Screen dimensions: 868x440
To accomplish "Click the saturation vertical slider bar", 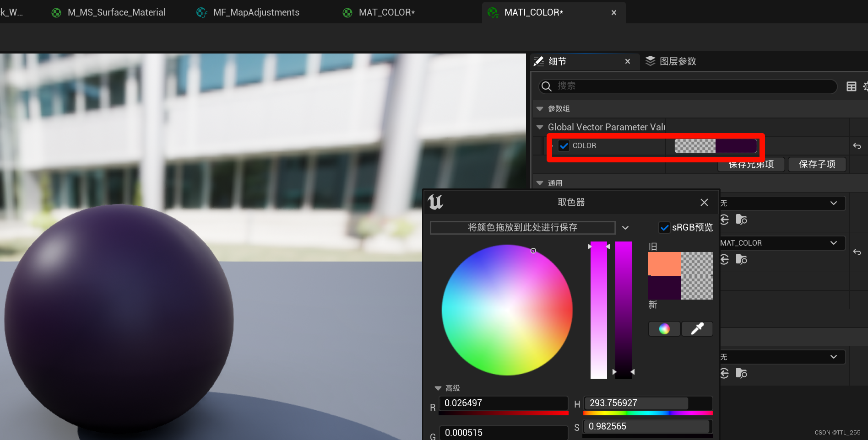I will (x=599, y=310).
